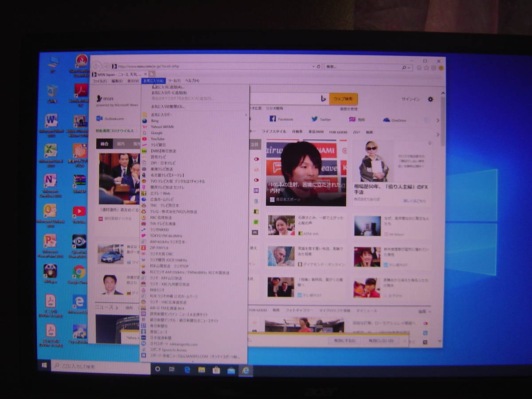Open the ツール(T) menu
The image size is (532, 399).
pyautogui.click(x=174, y=81)
